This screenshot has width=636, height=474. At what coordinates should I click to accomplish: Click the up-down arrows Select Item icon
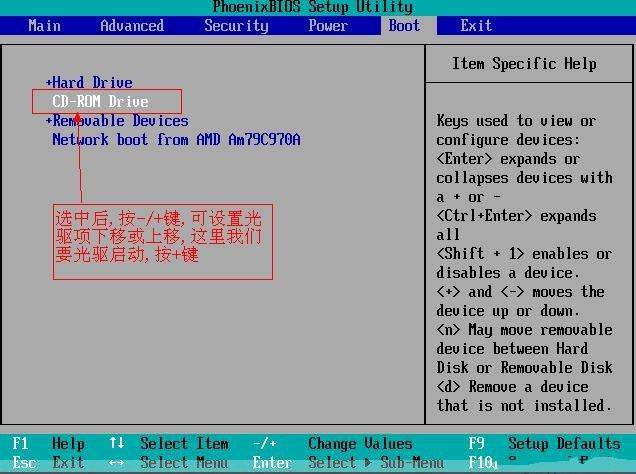[117, 444]
